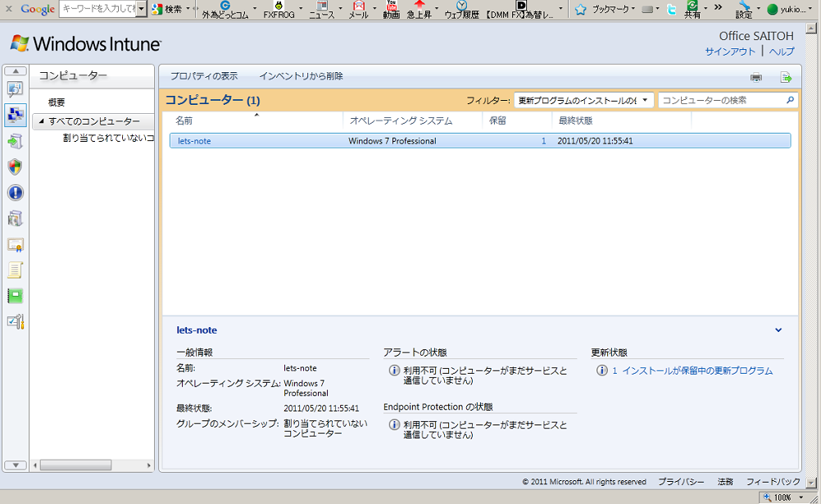Open the Software workspace icon
Screen dimensions: 821x504
click(x=15, y=219)
